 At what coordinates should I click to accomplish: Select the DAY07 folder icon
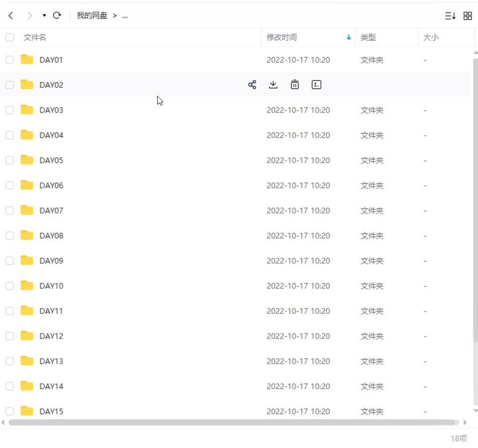click(27, 210)
